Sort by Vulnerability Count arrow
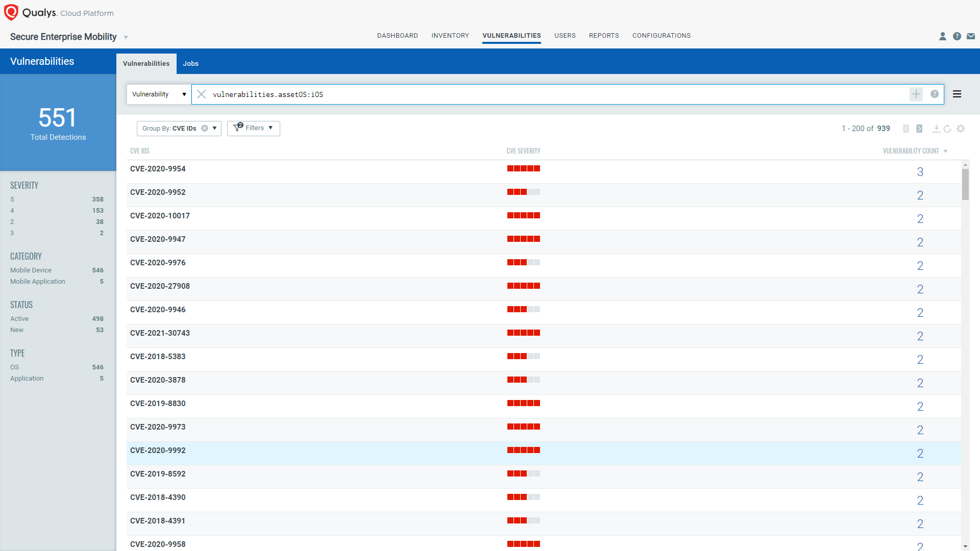Image resolution: width=980 pixels, height=551 pixels. click(x=945, y=152)
